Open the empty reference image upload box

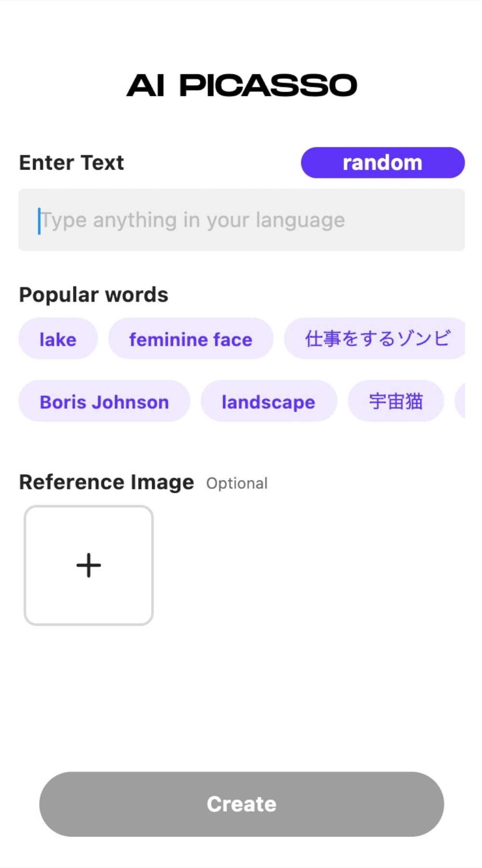pyautogui.click(x=89, y=565)
